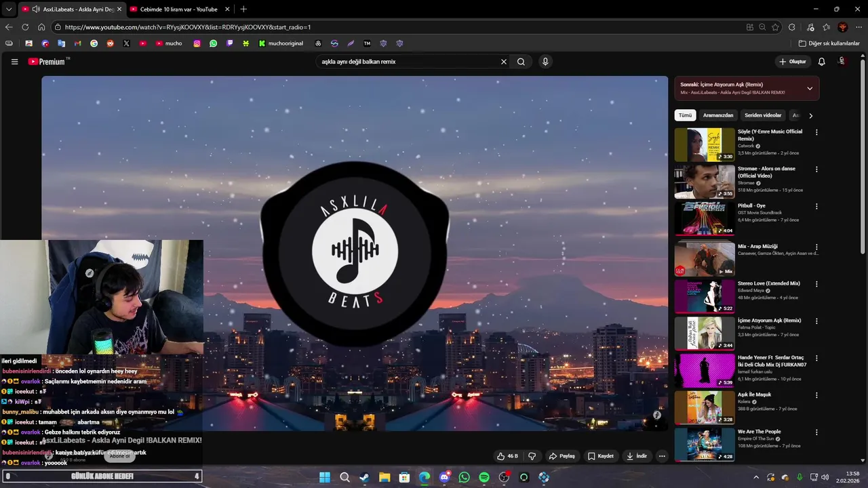This screenshot has width=868, height=488.
Task: Open Discord from the taskbar
Action: 444,477
